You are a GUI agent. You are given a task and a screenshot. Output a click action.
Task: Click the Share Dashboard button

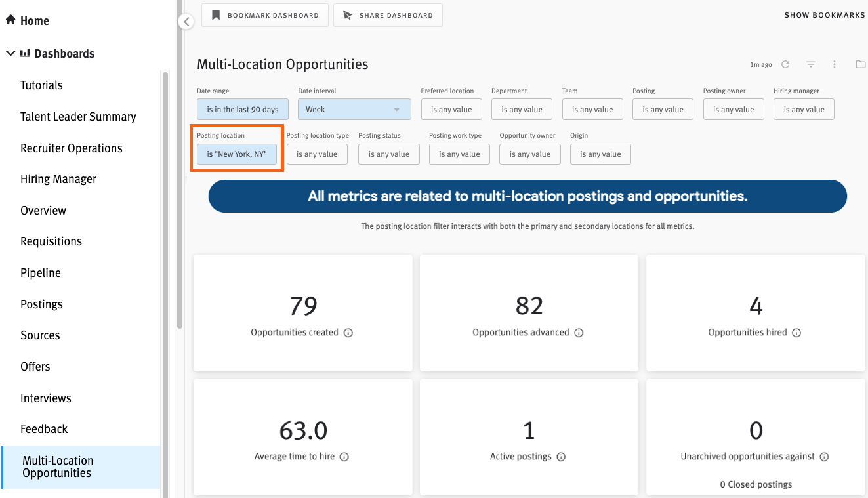tap(388, 15)
